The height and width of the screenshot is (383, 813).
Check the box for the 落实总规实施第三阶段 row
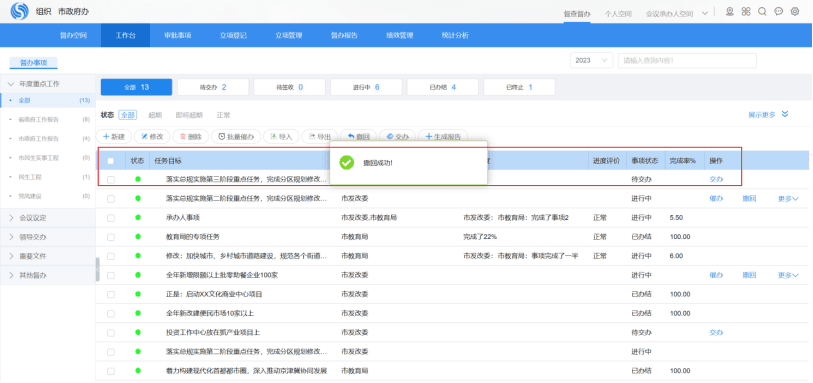click(x=110, y=179)
